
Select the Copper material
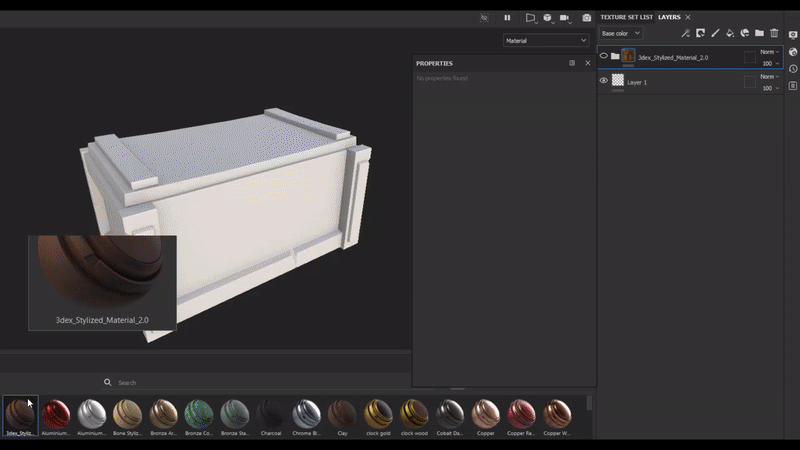(486, 417)
